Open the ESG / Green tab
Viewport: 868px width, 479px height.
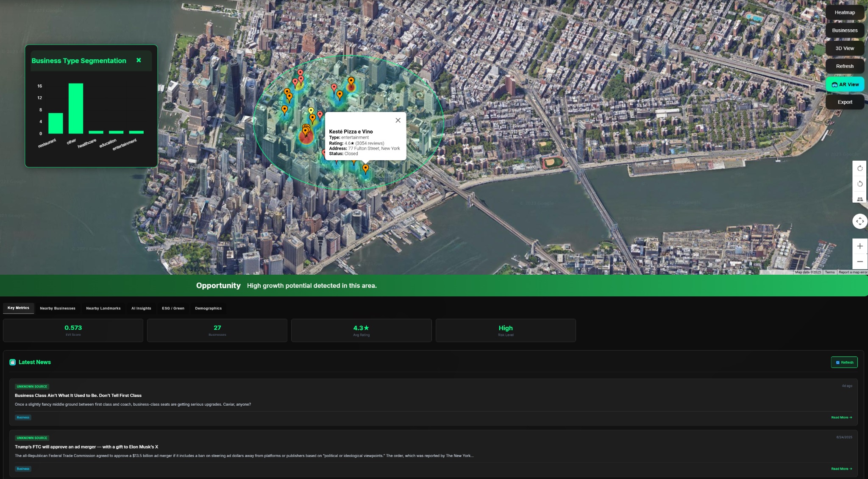coord(172,308)
